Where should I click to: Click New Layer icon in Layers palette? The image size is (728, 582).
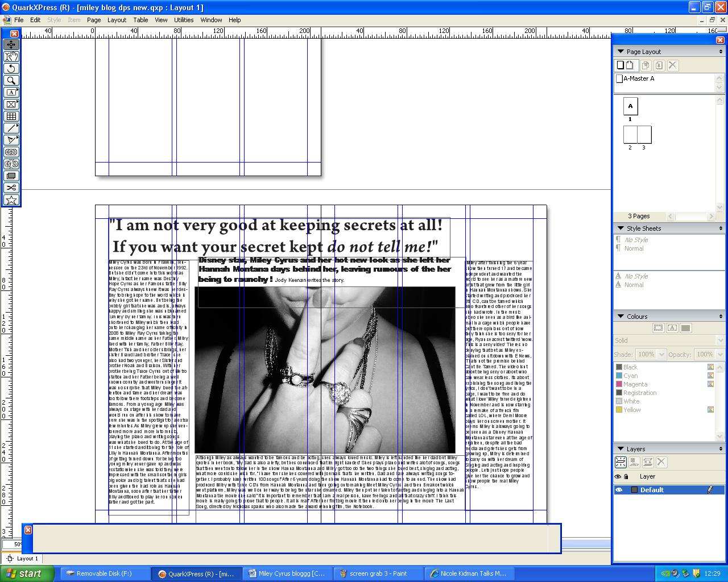coord(621,462)
